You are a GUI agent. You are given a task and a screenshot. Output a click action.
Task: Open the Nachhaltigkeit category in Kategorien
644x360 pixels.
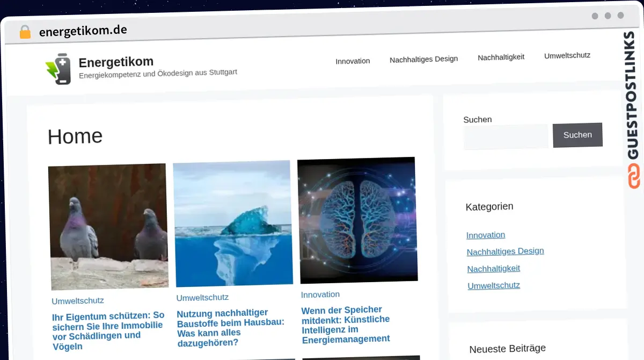493,268
